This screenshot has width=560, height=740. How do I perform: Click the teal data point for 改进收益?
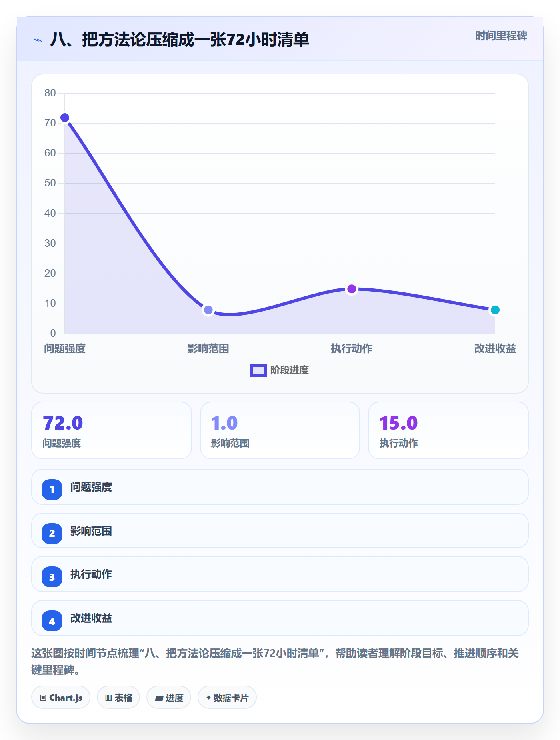click(x=495, y=310)
